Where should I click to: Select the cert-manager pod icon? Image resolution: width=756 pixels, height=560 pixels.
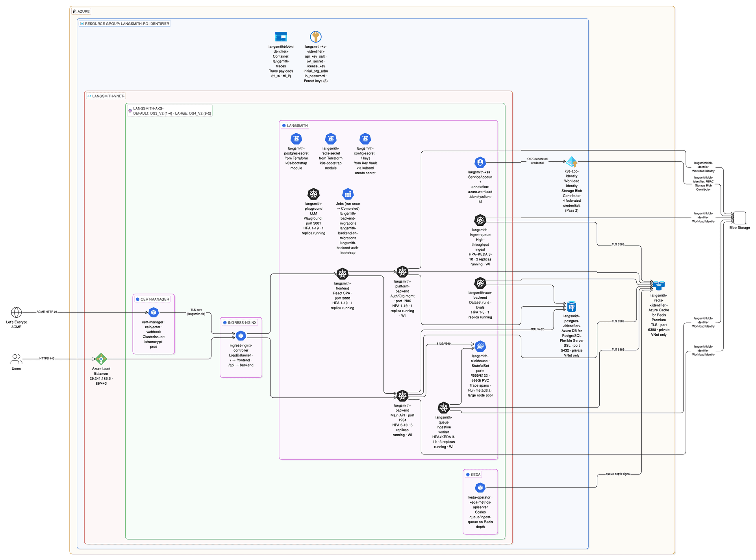(x=154, y=313)
